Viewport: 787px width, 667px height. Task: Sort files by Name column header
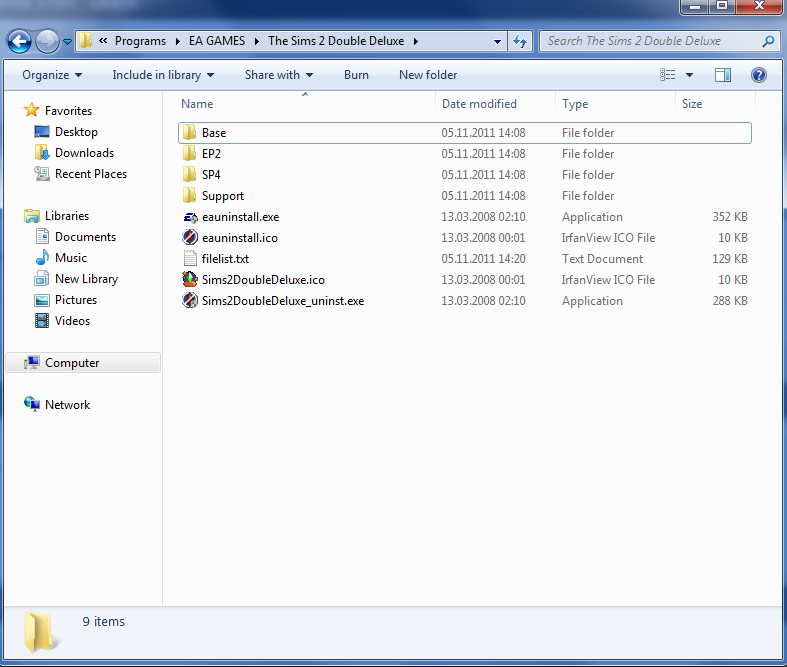[x=198, y=104]
